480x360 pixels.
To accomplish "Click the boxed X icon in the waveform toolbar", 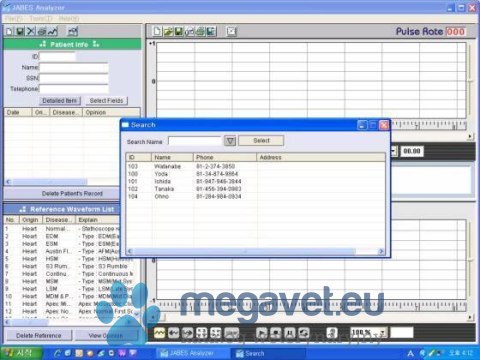I will pyautogui.click(x=231, y=32).
